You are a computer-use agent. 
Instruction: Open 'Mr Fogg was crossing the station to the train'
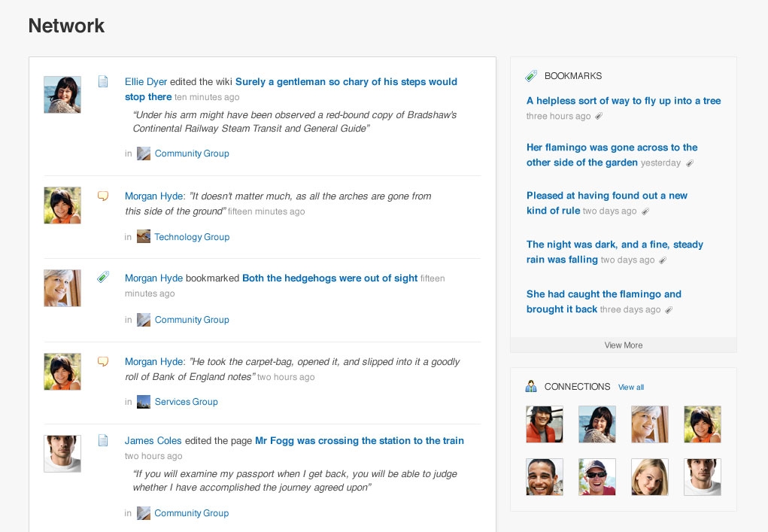(360, 440)
